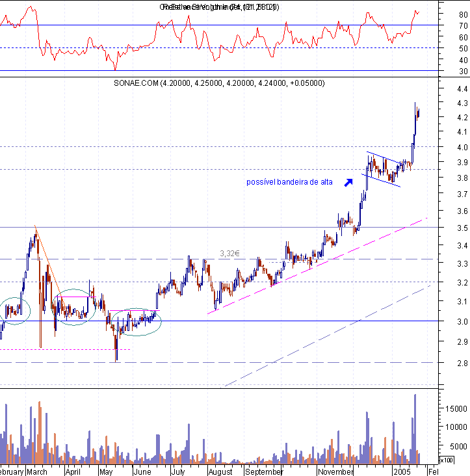
Task: Click the 10000 volume scale value
Action: pos(456,427)
